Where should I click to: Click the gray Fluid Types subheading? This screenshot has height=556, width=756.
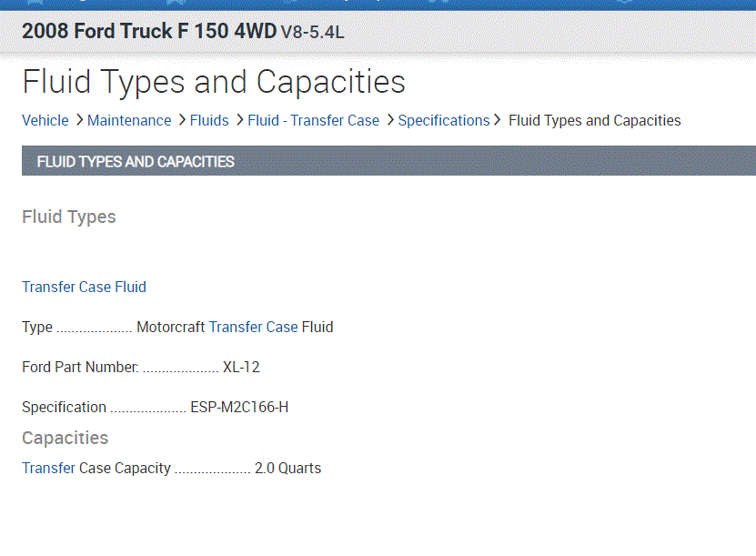tap(69, 217)
